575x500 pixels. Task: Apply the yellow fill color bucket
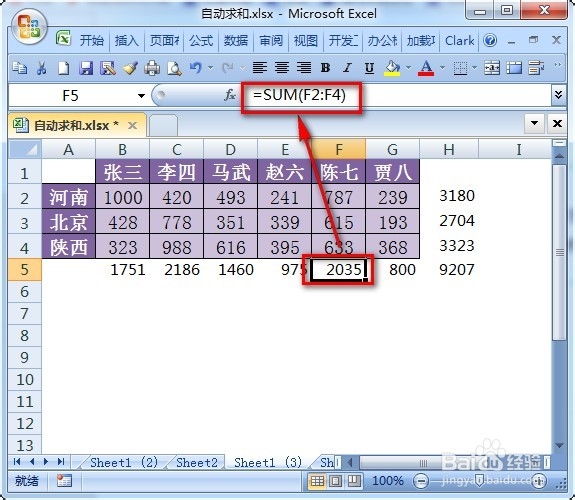click(392, 68)
